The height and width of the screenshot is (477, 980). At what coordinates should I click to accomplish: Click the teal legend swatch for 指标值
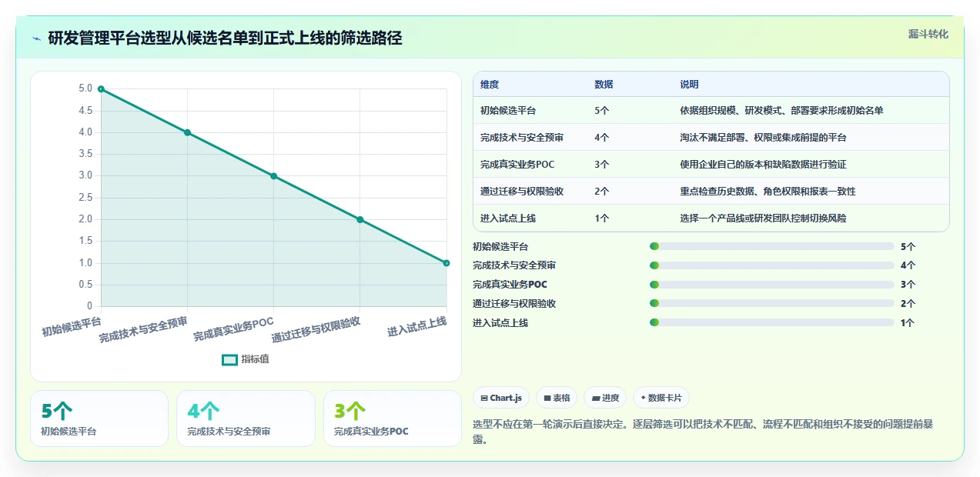point(229,359)
